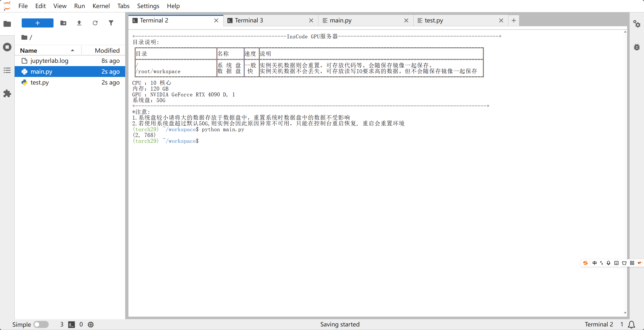Open the Property Inspector gears icon

coord(636,24)
